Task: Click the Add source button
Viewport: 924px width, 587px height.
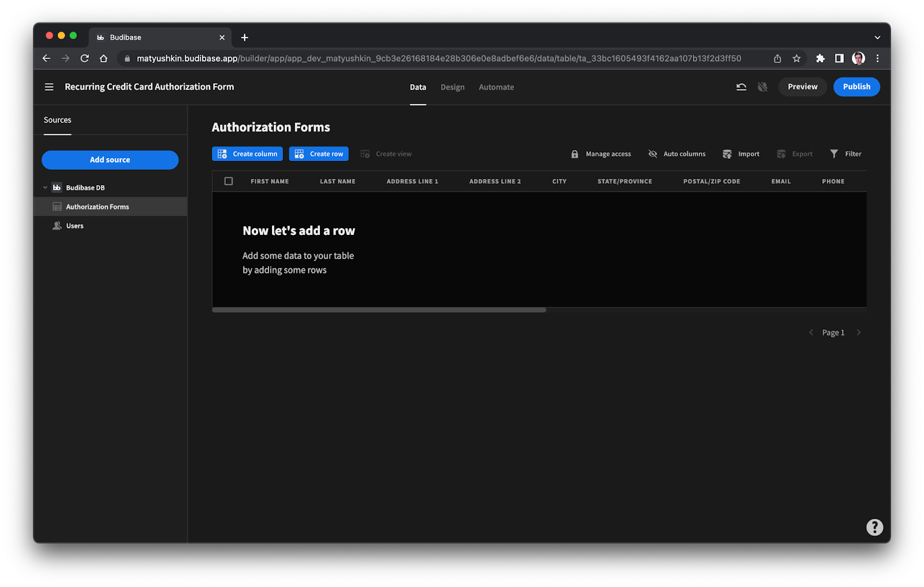Action: (110, 160)
